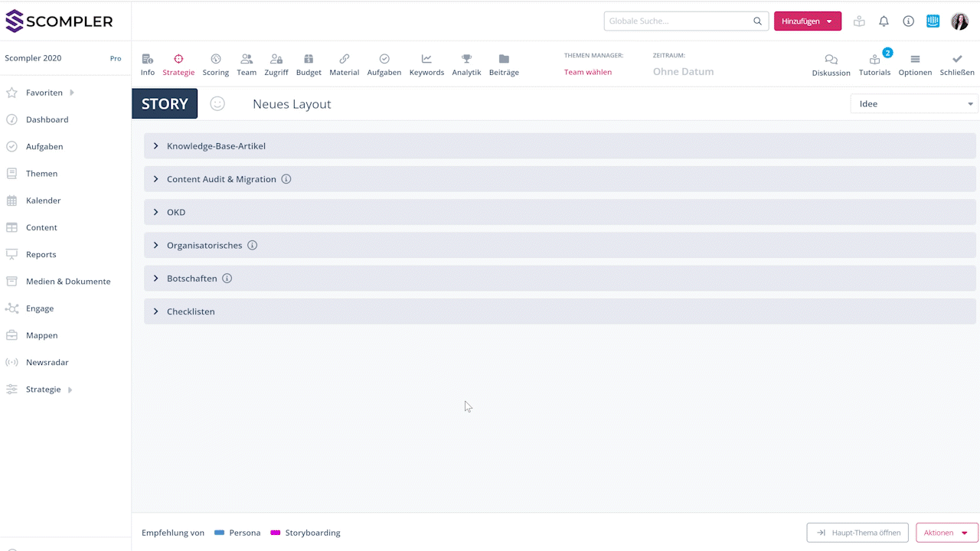Open the Idee status dropdown
This screenshot has height=551, width=980.
click(913, 103)
